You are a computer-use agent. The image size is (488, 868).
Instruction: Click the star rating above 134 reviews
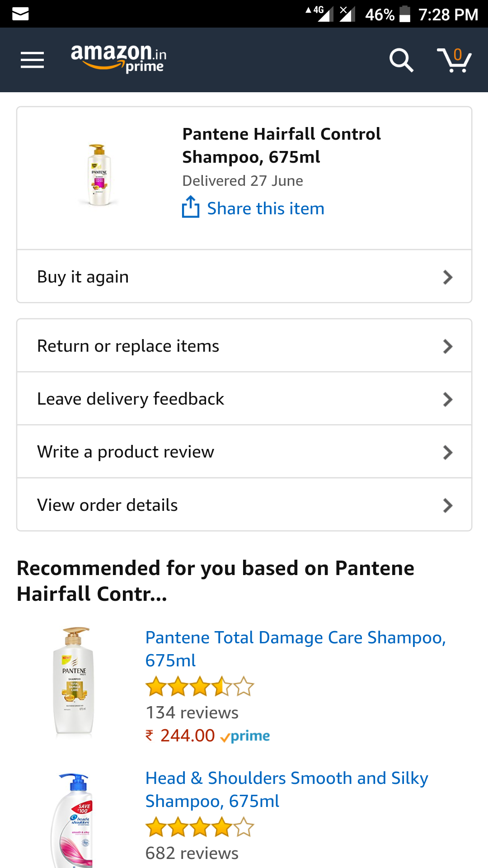coord(200,687)
